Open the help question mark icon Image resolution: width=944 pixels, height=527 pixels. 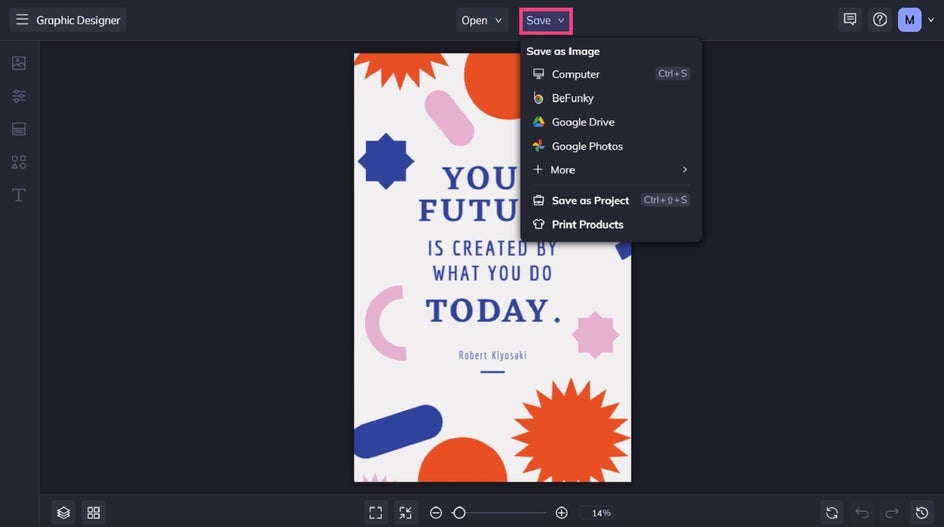880,20
